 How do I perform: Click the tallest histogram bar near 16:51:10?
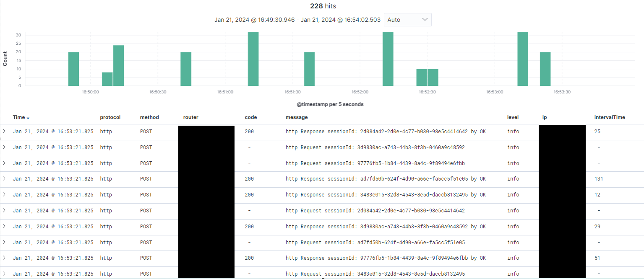coord(253,59)
